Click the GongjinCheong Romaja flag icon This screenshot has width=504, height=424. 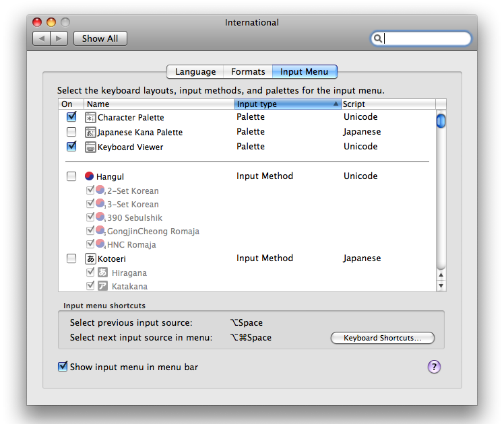point(100,230)
